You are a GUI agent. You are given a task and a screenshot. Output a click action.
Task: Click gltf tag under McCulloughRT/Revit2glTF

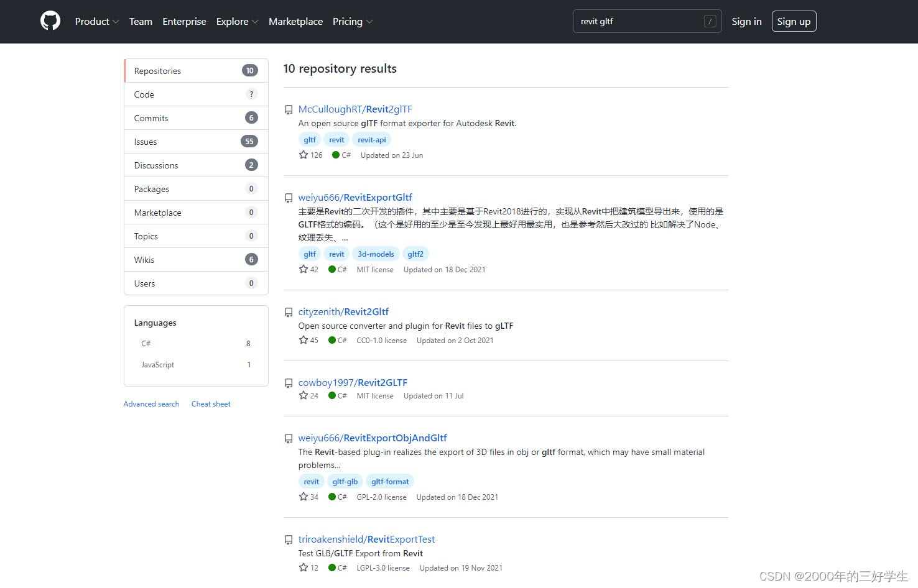click(310, 140)
